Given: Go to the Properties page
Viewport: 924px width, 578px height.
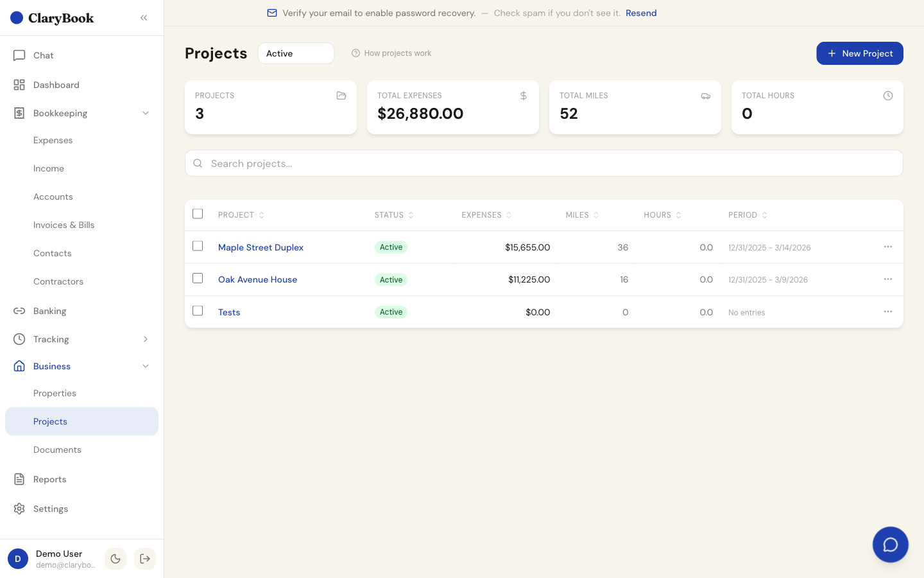Looking at the screenshot, I should 55,393.
